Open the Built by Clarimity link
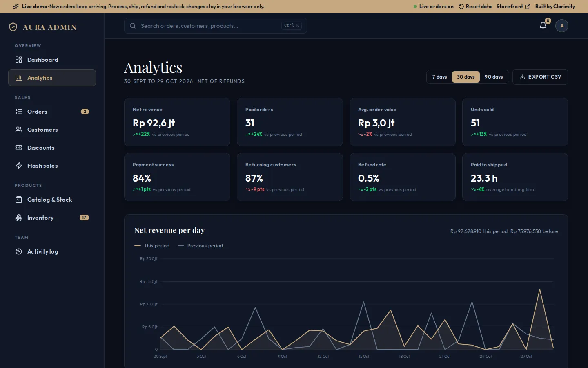588x368 pixels. pyautogui.click(x=555, y=7)
